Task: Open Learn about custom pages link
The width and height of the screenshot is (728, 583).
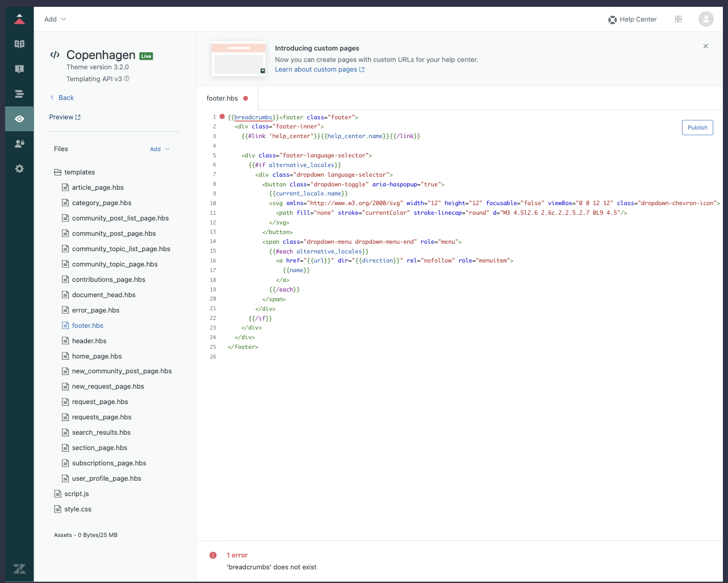Action: coord(319,69)
